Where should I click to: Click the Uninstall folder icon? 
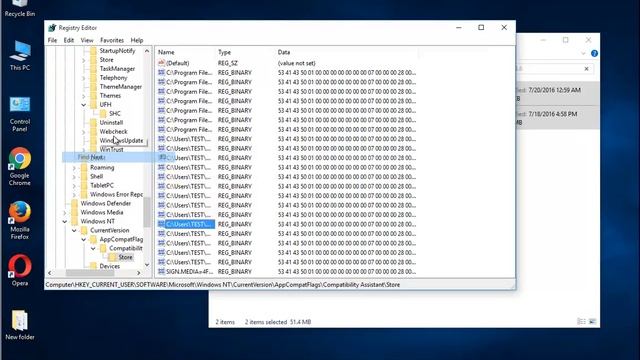click(x=93, y=122)
